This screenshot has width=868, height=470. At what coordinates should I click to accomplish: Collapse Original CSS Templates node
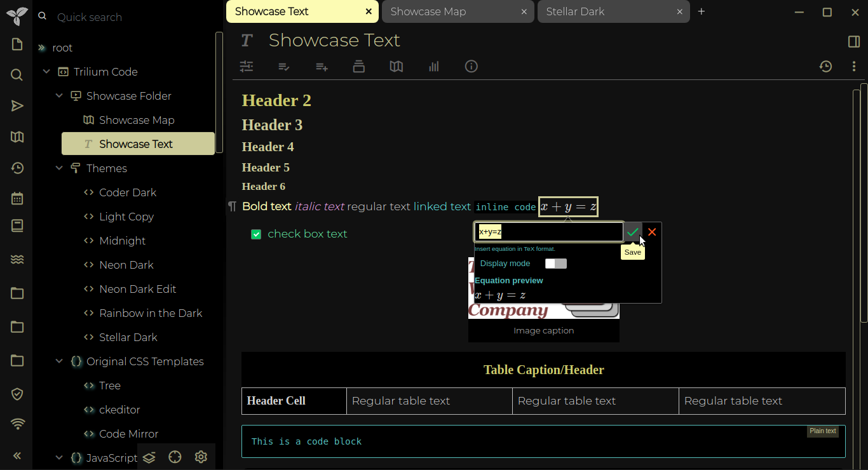coord(59,361)
